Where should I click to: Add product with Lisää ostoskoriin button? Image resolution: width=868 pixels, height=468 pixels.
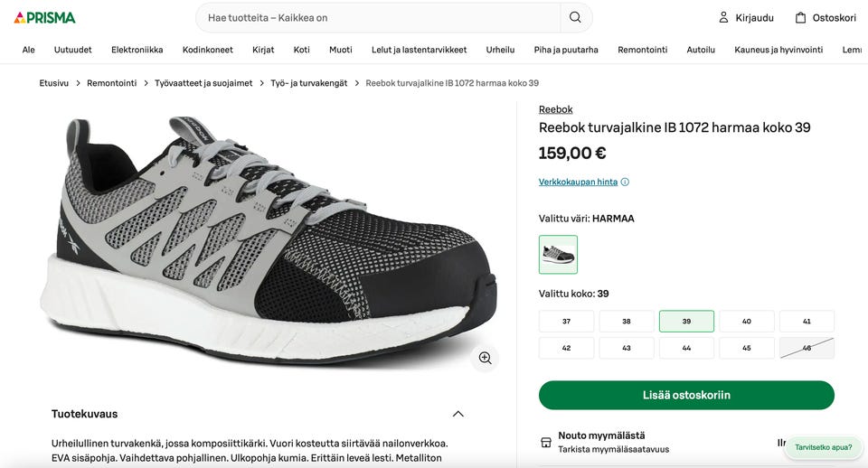(686, 395)
